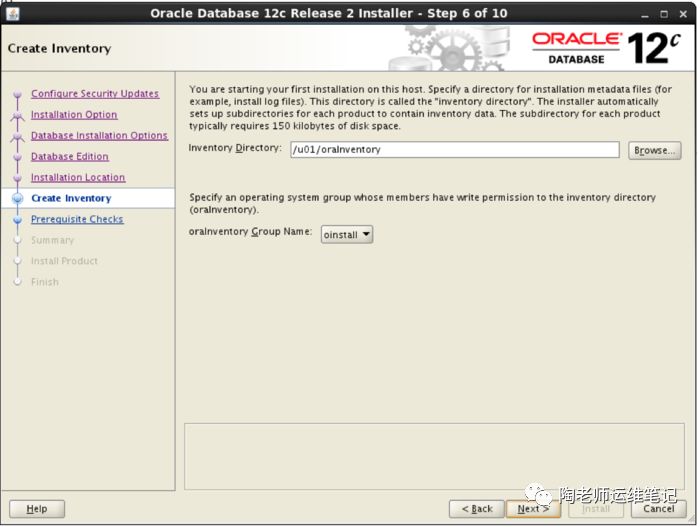
Task: Jump to the Database Edition step
Action: [70, 157]
